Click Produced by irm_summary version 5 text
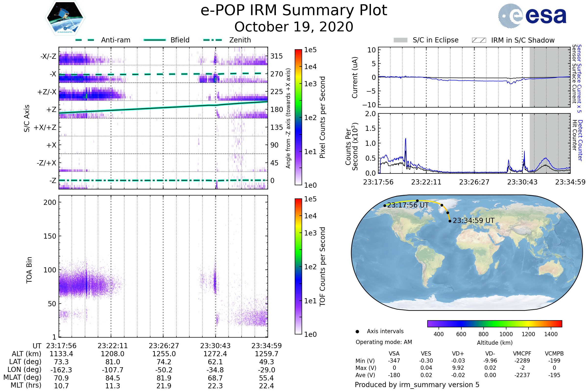The width and height of the screenshot is (588, 392). pyautogui.click(x=417, y=385)
